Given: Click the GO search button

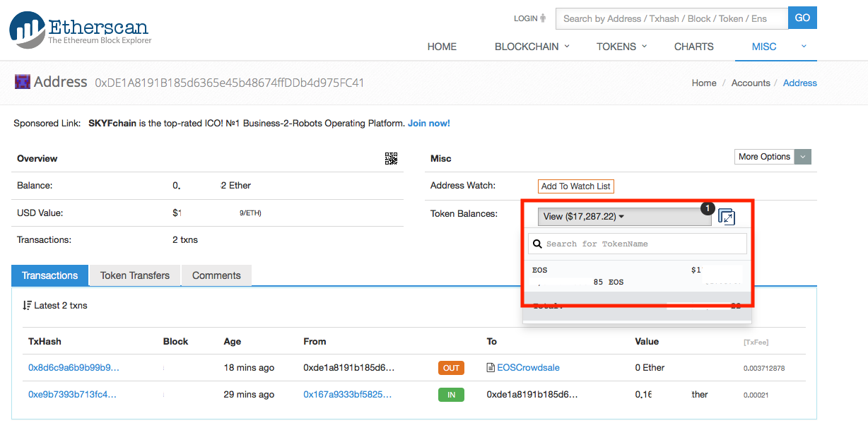Looking at the screenshot, I should [x=802, y=18].
